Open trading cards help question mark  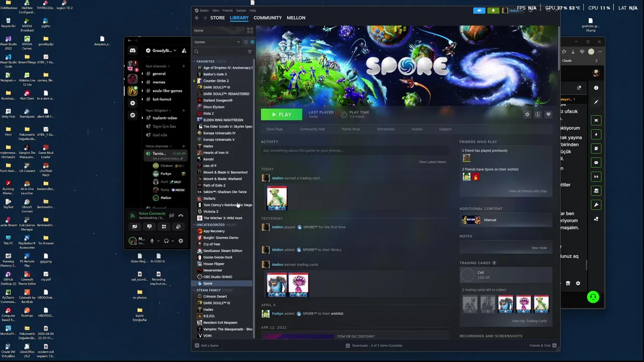(x=494, y=263)
